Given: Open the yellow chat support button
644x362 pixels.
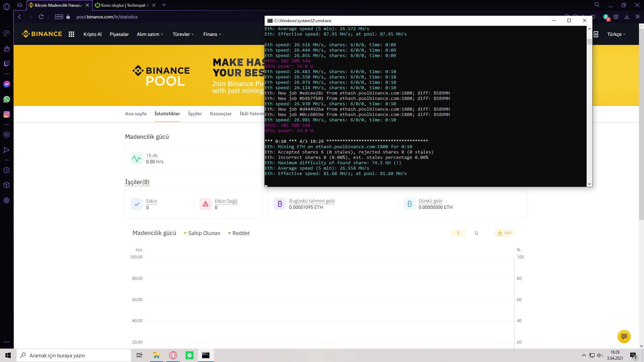Looking at the screenshot, I should [624, 336].
